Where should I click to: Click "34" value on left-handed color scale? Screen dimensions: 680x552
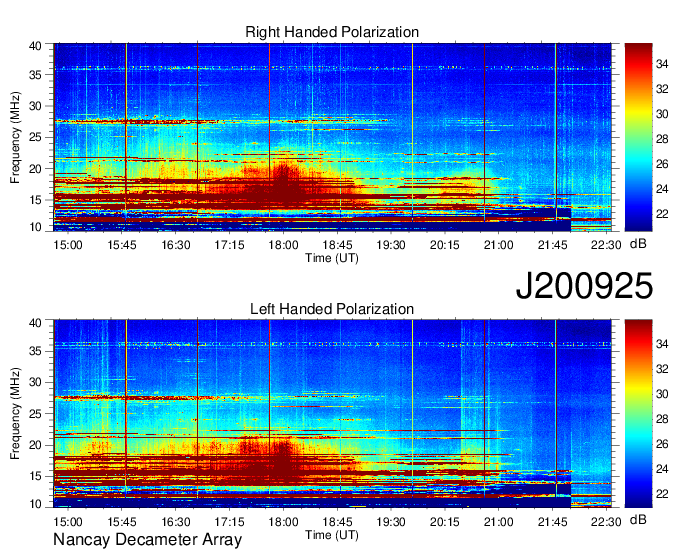point(662,345)
